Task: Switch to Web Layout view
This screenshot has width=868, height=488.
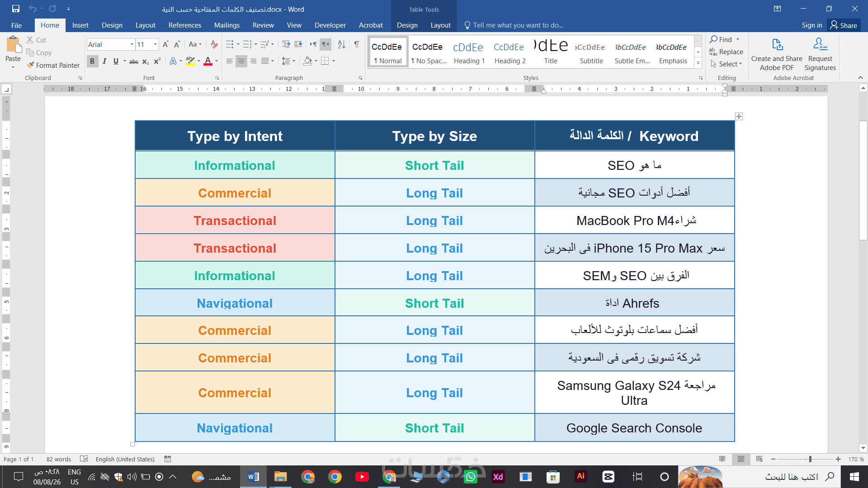Action: 759,459
